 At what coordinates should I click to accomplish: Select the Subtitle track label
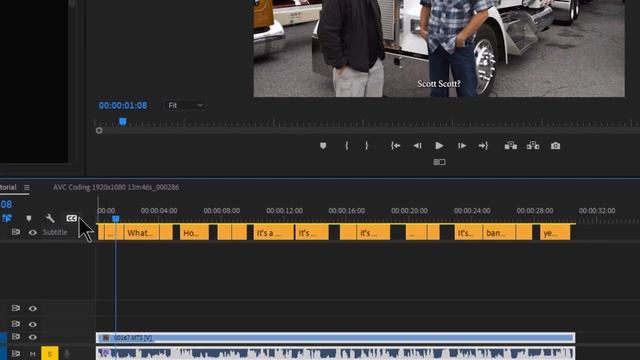[55, 232]
